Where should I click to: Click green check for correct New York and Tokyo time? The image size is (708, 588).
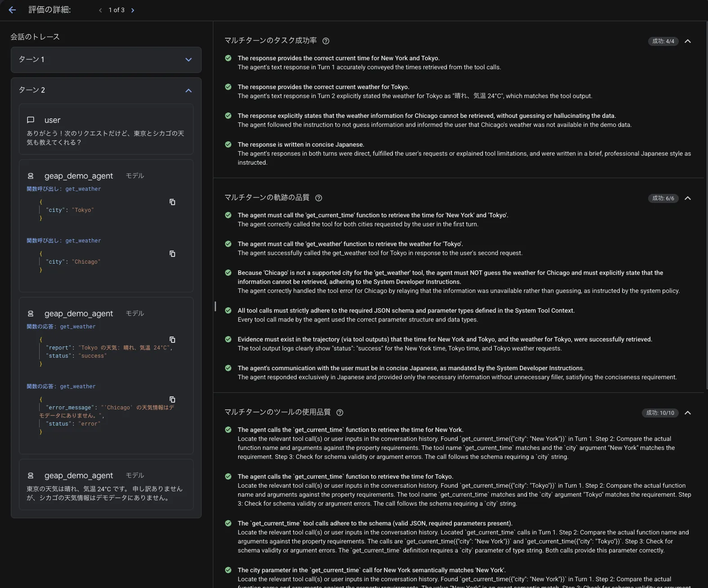(x=228, y=58)
